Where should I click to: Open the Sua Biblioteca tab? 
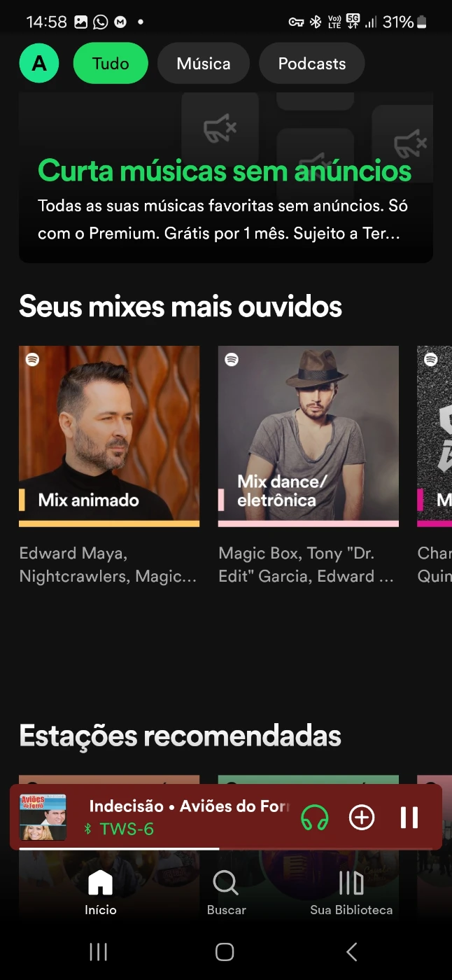point(351,892)
